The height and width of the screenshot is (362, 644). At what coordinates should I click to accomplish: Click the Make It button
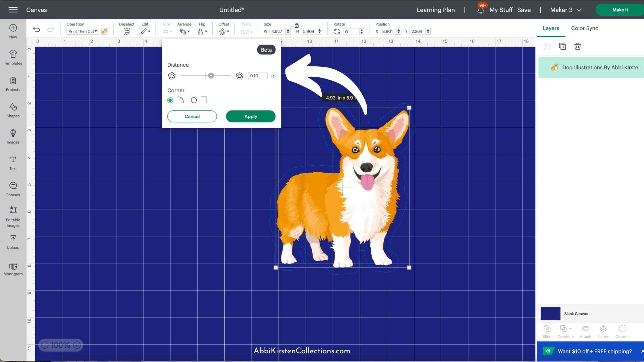(x=620, y=10)
